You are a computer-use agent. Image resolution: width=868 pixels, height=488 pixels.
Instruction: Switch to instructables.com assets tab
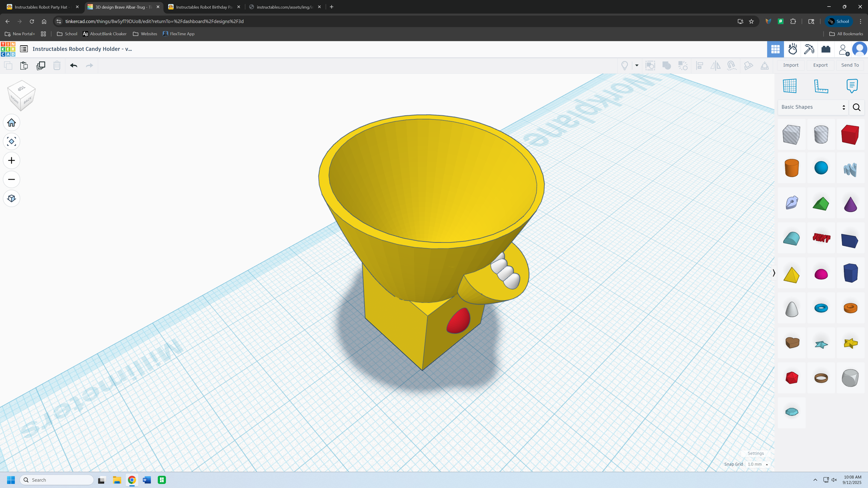point(285,7)
